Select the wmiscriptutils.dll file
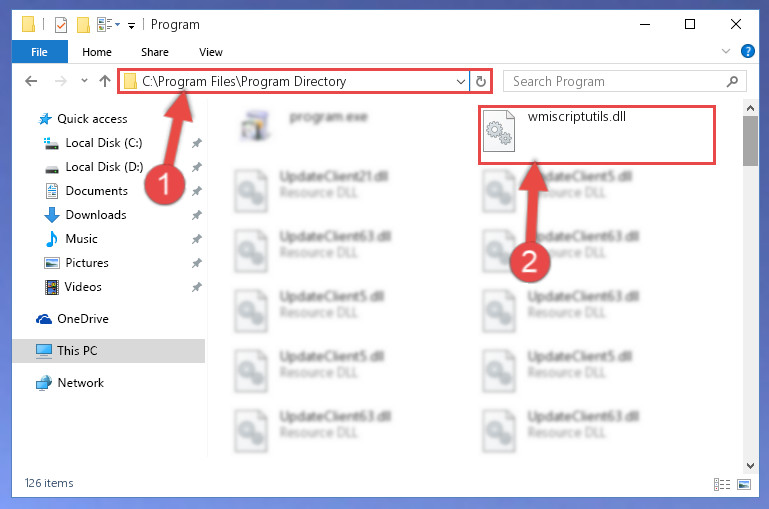This screenshot has height=509, width=769. click(597, 135)
